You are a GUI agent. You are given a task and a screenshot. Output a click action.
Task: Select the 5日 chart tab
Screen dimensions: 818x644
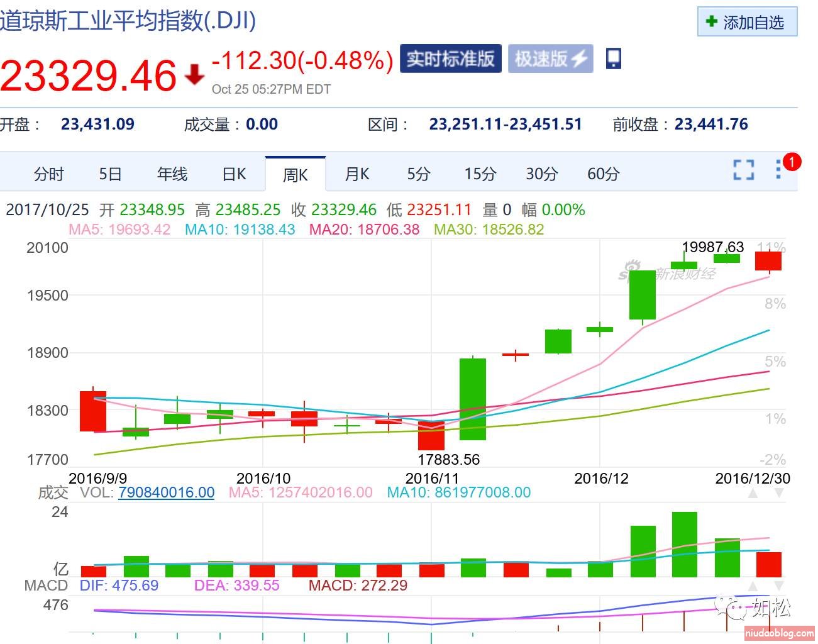[110, 174]
